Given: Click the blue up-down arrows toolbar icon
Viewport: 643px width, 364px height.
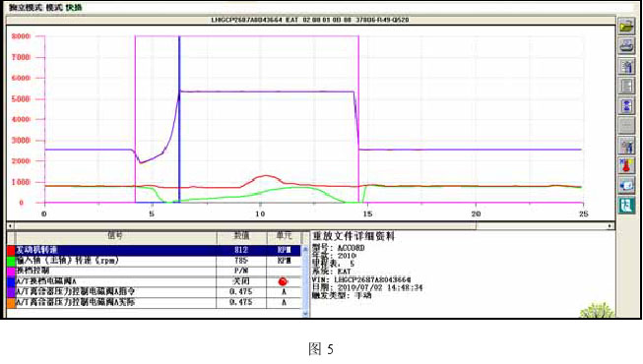Looking at the screenshot, I should pyautogui.click(x=626, y=106).
